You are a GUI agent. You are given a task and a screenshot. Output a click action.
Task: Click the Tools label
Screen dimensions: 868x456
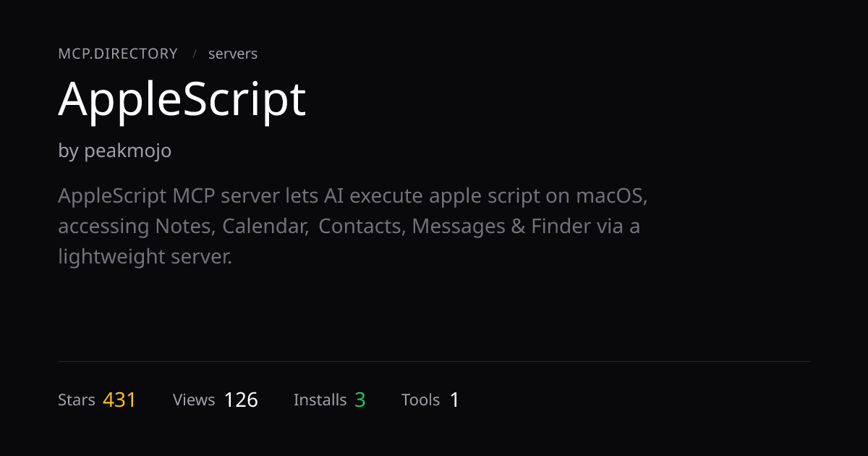421,400
